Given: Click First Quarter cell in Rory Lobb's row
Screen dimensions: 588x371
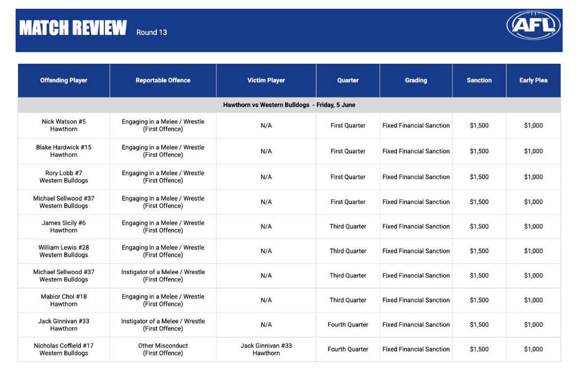Looking at the screenshot, I should [x=348, y=177].
